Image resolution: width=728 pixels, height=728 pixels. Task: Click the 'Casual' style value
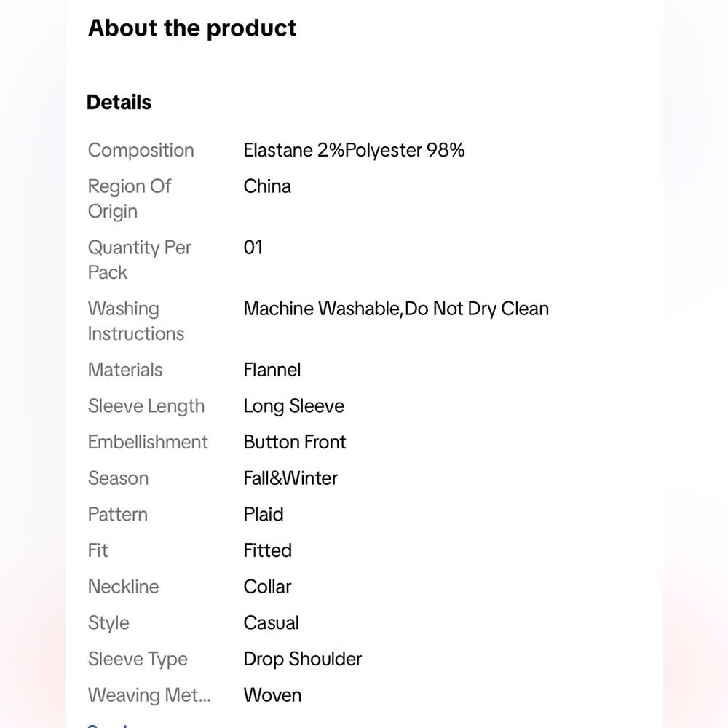271,623
